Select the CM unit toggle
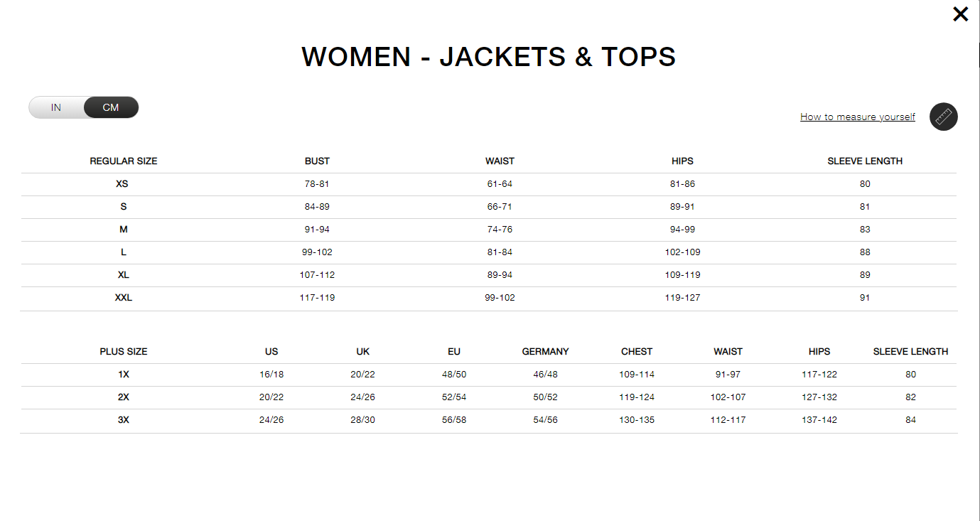The image size is (980, 521). point(111,108)
